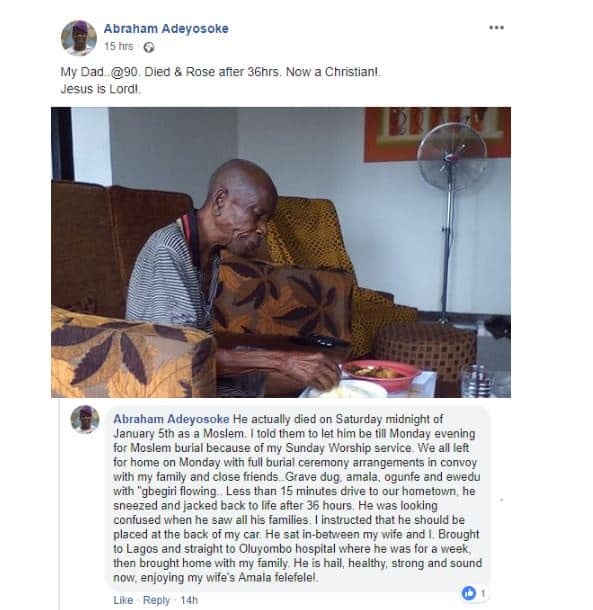Image resolution: width=593 pixels, height=610 pixels.
Task: Open the commenter's avatar beside the comment
Action: point(85,419)
